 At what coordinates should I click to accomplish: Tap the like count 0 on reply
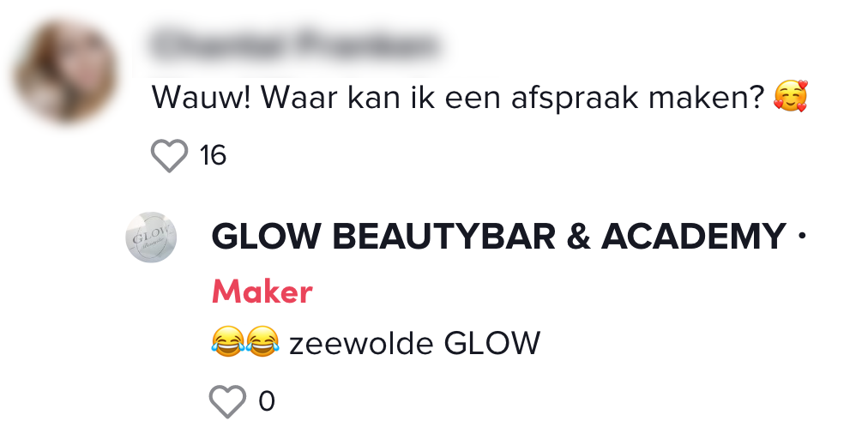pyautogui.click(x=267, y=400)
